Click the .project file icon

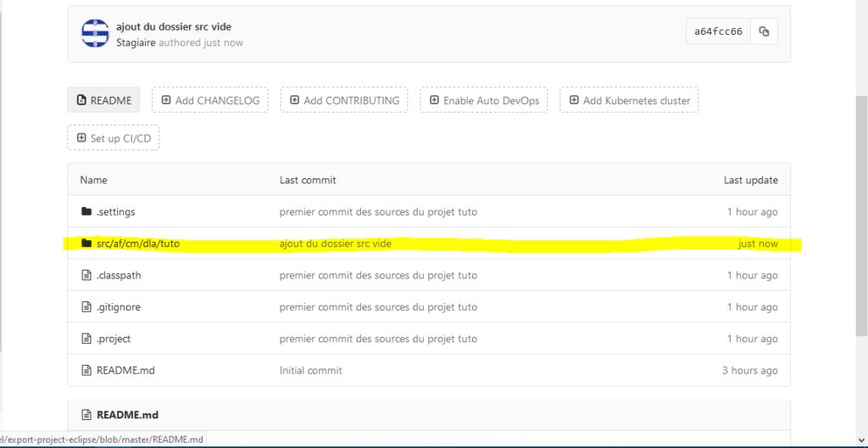click(86, 339)
